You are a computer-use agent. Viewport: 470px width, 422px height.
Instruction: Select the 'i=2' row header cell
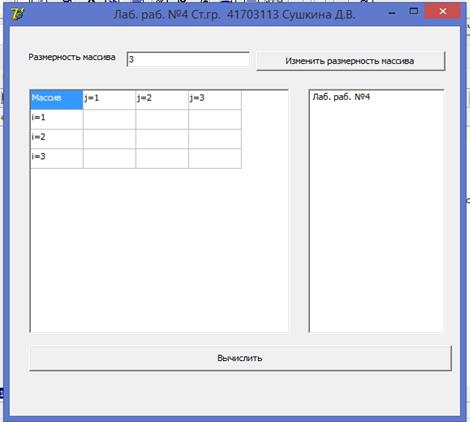coord(56,139)
